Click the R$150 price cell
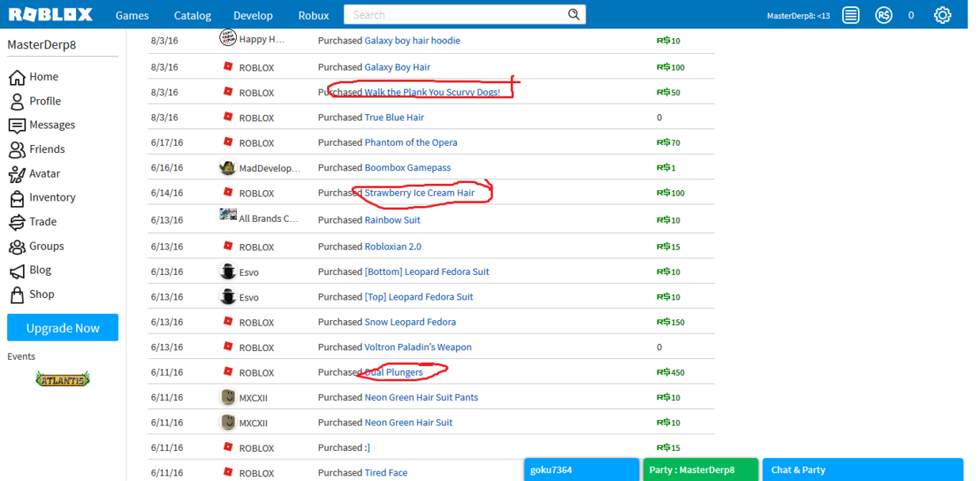 click(670, 322)
